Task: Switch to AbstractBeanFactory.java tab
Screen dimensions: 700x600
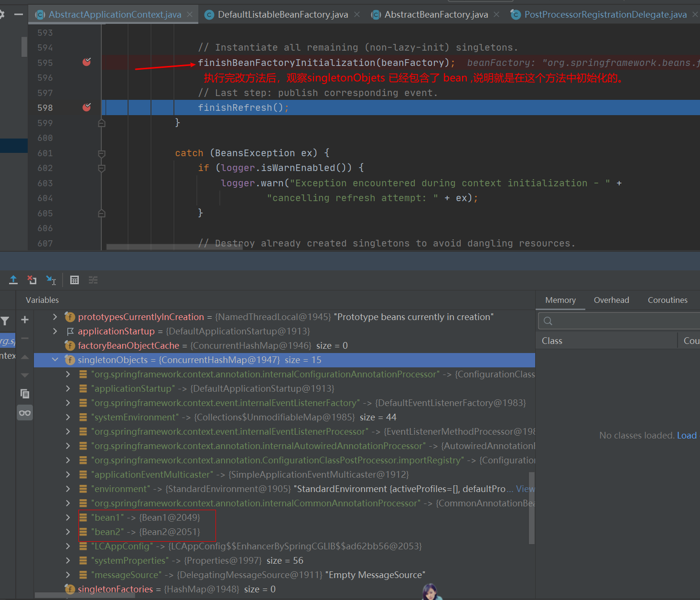Action: 436,15
